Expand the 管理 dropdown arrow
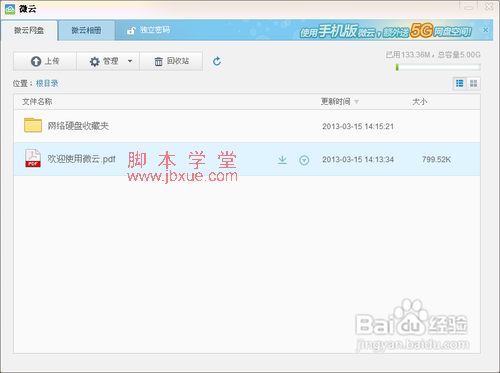 click(130, 61)
